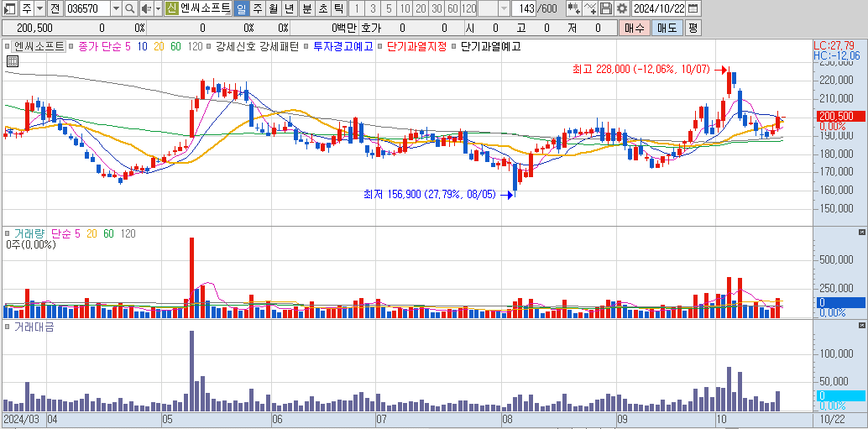Viewport: 868px width, 429px height.
Task: Click the red 200,500 current price tag
Action: pos(840,116)
